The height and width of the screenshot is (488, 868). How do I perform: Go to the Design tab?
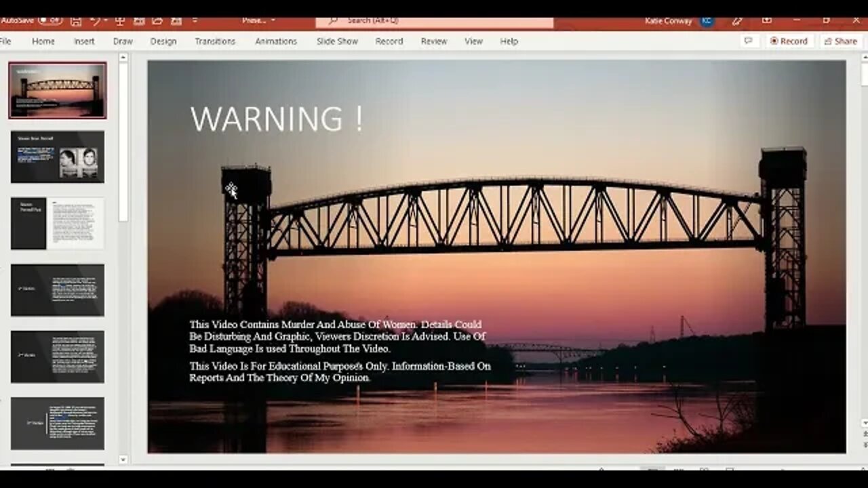[163, 41]
